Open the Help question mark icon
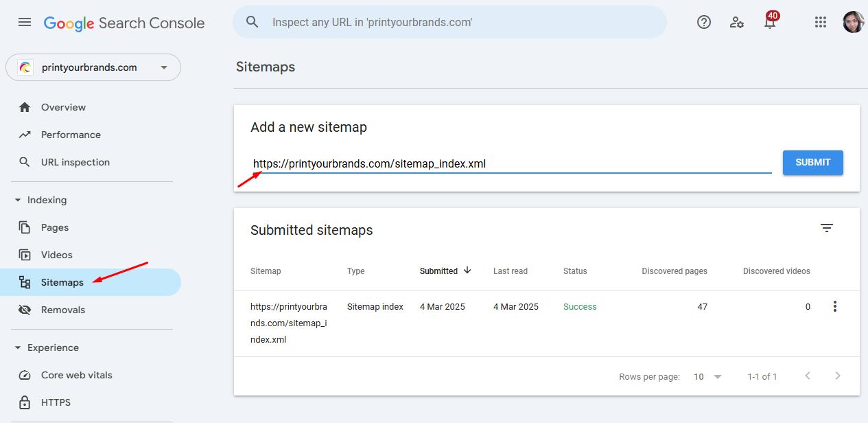 (x=704, y=22)
